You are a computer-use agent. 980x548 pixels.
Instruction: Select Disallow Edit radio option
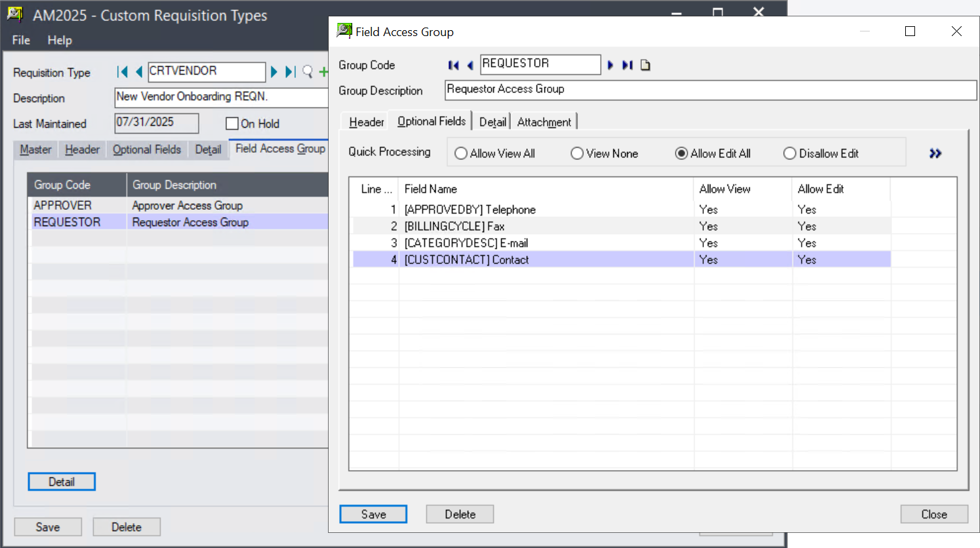pyautogui.click(x=821, y=153)
